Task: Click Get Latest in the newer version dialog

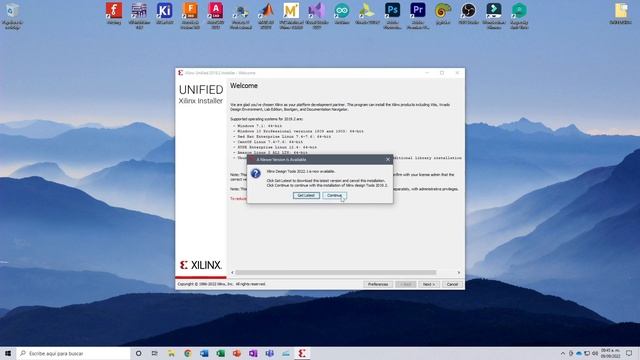Action: pos(306,196)
